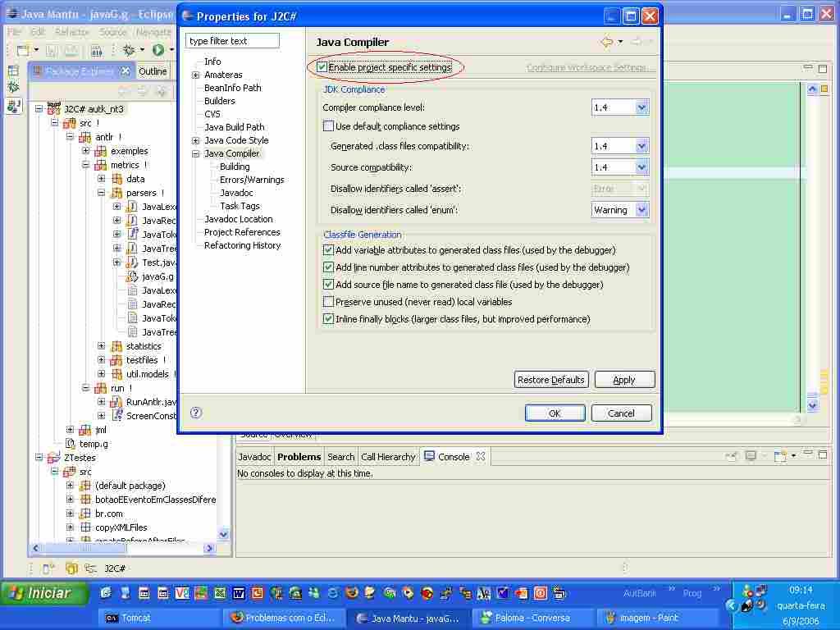This screenshot has height=630, width=840.
Task: Click the back navigation arrow in dialog header
Action: pyautogui.click(x=606, y=42)
